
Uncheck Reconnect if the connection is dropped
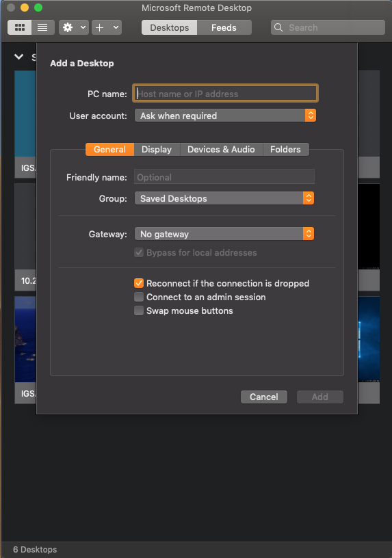coord(139,283)
